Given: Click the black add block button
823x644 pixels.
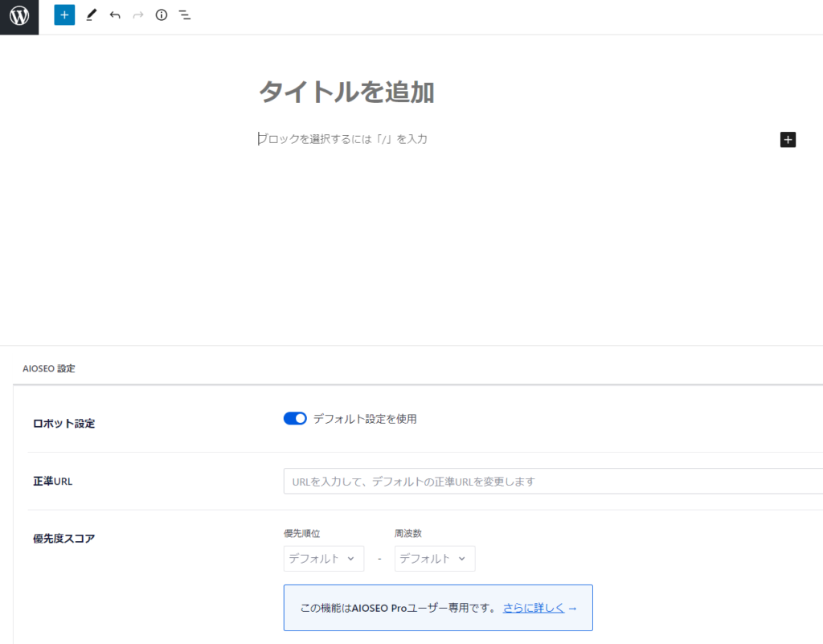Looking at the screenshot, I should [788, 140].
